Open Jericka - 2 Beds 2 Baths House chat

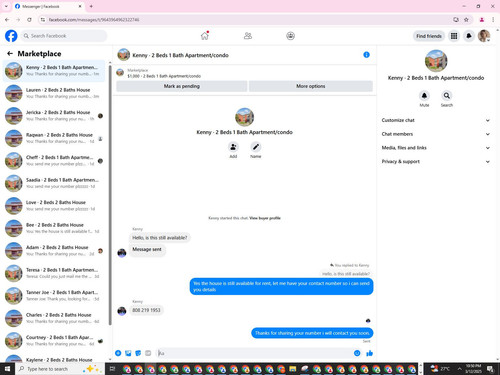coord(54,116)
